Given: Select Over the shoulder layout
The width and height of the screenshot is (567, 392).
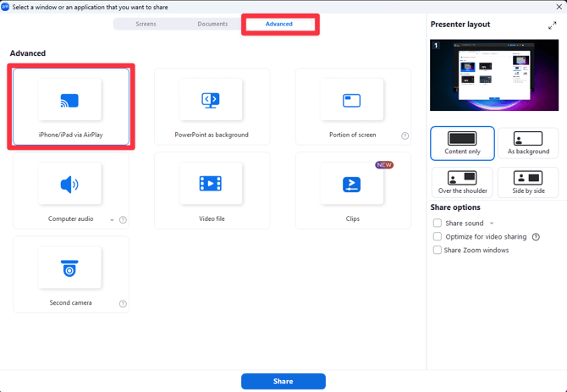Looking at the screenshot, I should tap(462, 182).
